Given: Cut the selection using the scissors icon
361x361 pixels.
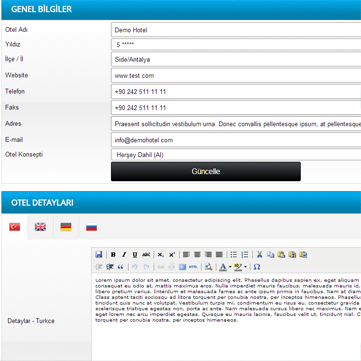Looking at the screenshot, I should coord(259,255).
